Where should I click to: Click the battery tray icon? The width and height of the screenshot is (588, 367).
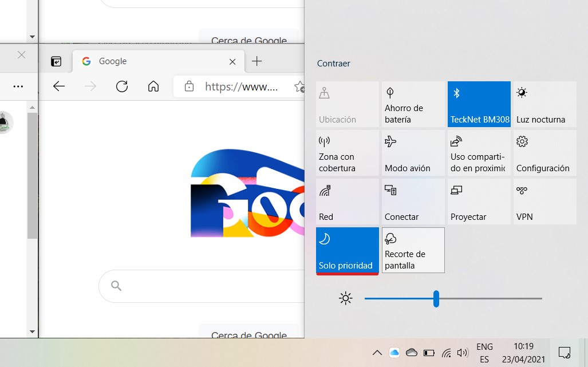[x=429, y=353]
